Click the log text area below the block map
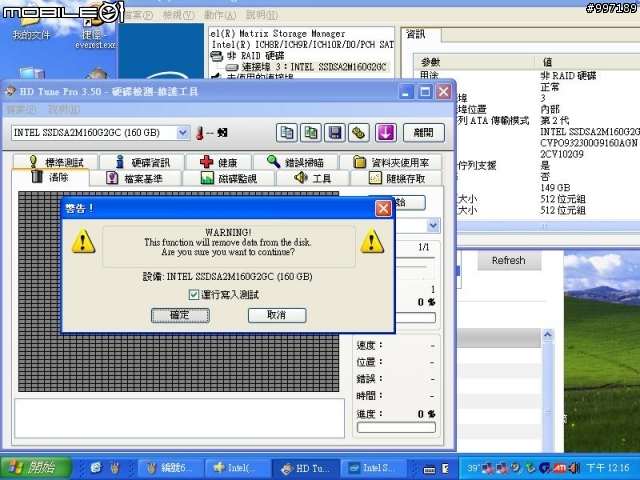Image resolution: width=640 pixels, height=480 pixels. (179, 418)
